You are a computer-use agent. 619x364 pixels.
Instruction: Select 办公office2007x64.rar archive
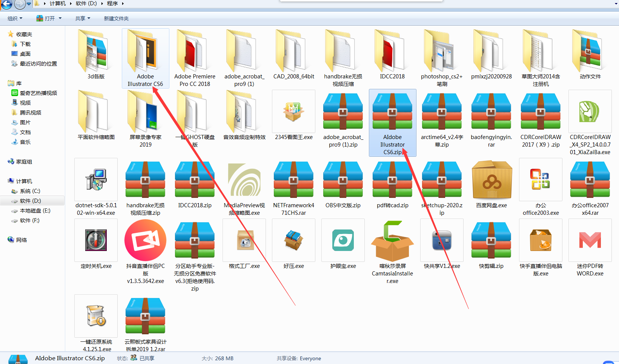[590, 180]
